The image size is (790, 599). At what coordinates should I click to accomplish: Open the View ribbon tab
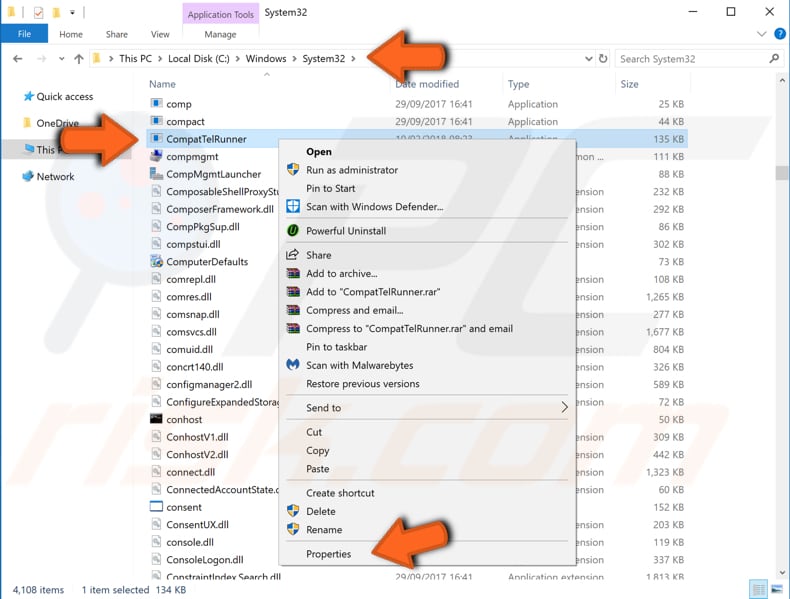[160, 34]
